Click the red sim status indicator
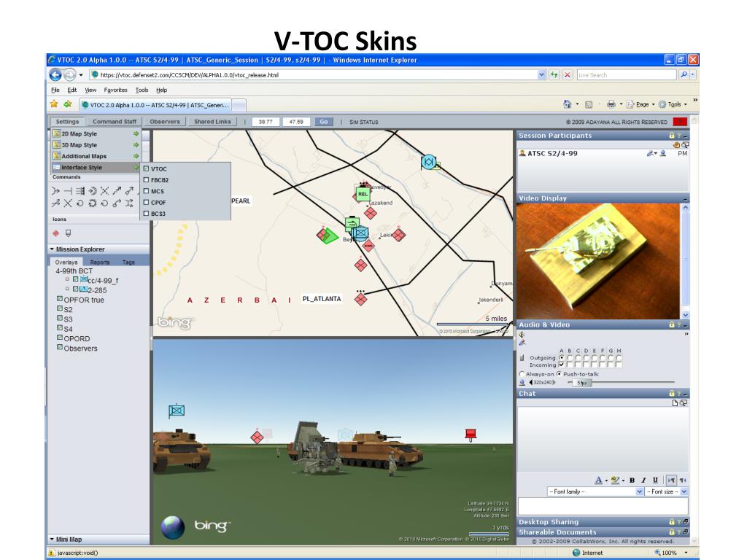Screen dimensions: 747x560 coord(680,122)
